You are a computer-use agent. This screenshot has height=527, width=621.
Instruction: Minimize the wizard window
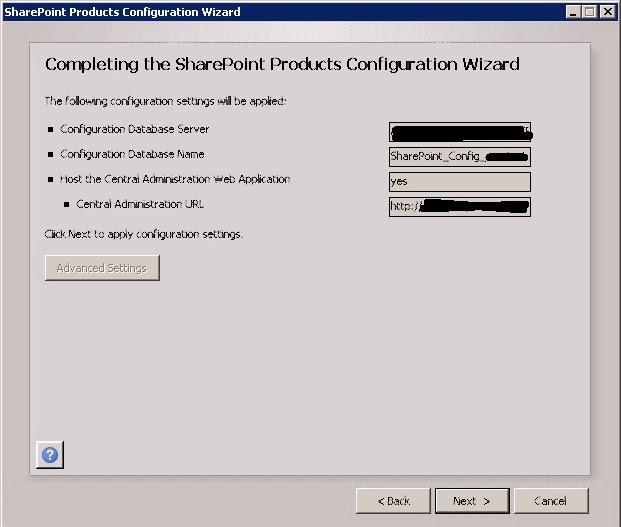click(573, 12)
